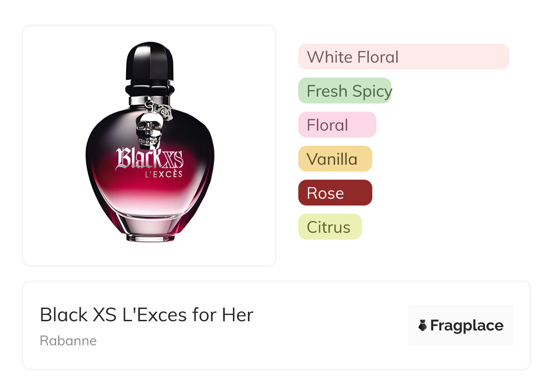Viewport: 553px width, 392px height.
Task: Click the Fragplace bottle logo icon
Action: pos(423,325)
